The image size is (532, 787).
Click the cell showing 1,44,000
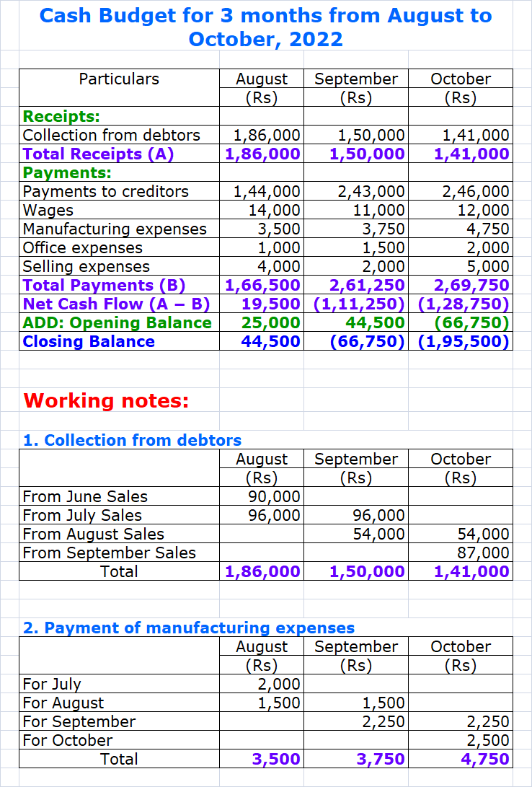point(267,191)
